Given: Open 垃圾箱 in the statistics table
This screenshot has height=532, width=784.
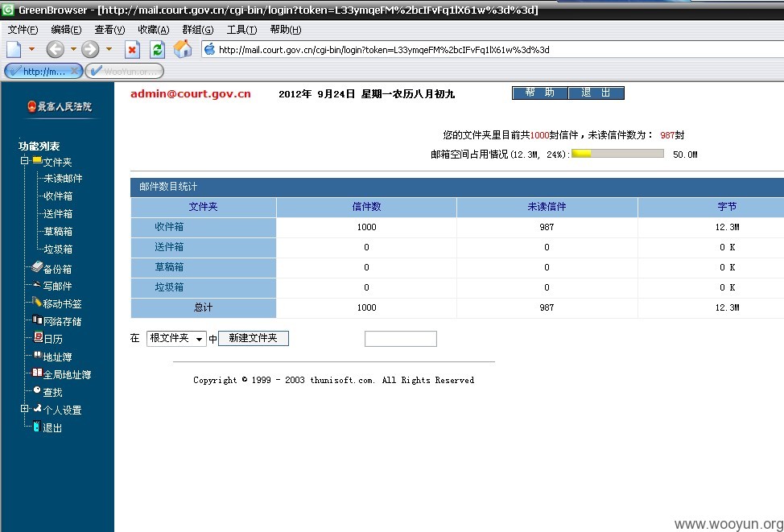Looking at the screenshot, I should tap(169, 287).
